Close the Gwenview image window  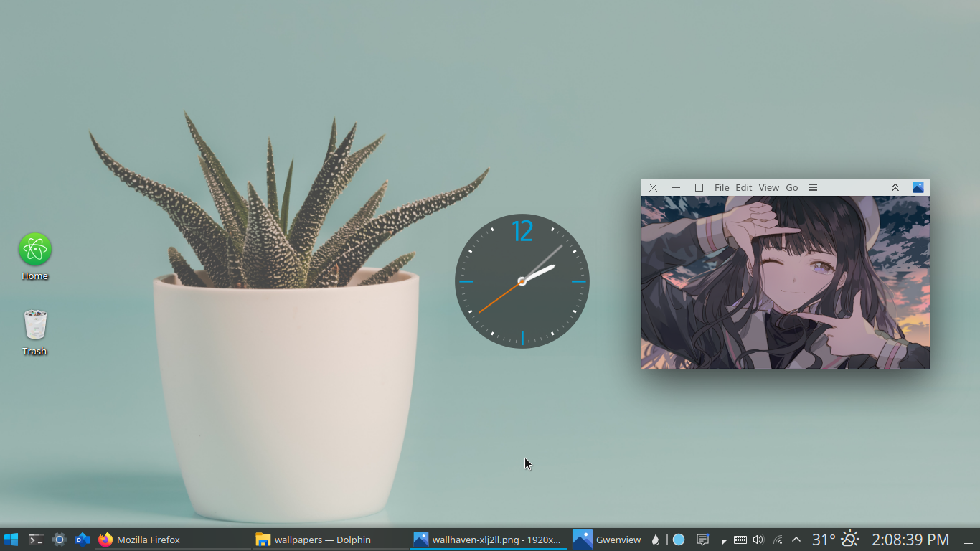[x=653, y=187]
